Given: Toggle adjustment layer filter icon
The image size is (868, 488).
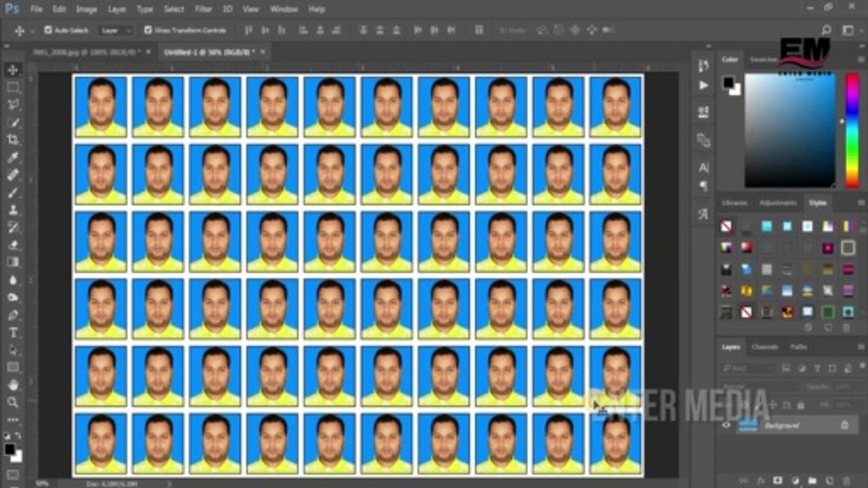Looking at the screenshot, I should tap(801, 368).
